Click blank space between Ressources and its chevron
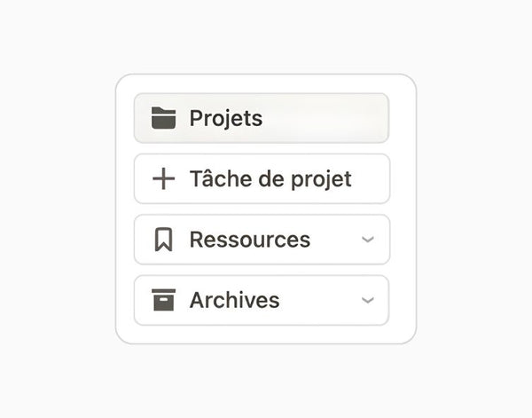Viewport: 532px width, 418px height. tap(336, 240)
